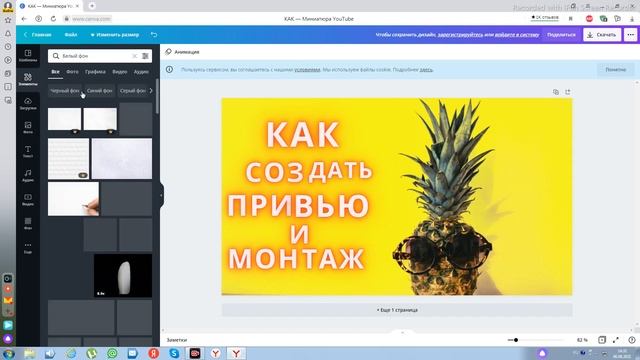The width and height of the screenshot is (640, 360).
Task: Open the three-dots menu next to Download
Action: point(631,35)
